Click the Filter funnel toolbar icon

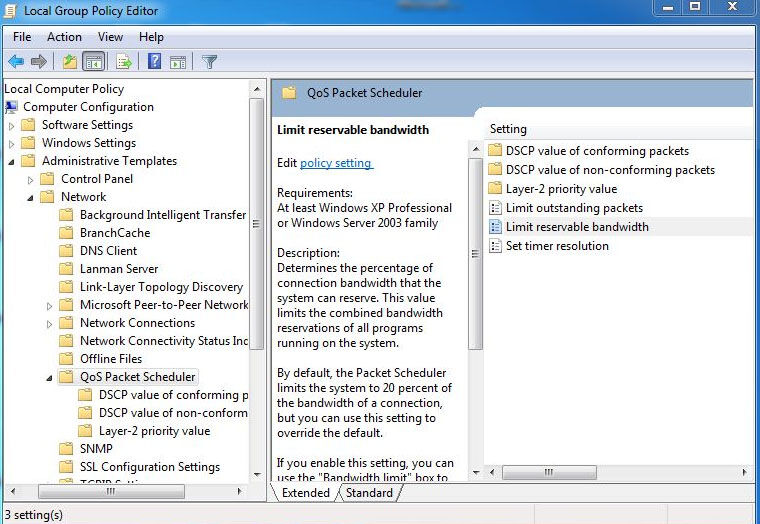pos(209,62)
